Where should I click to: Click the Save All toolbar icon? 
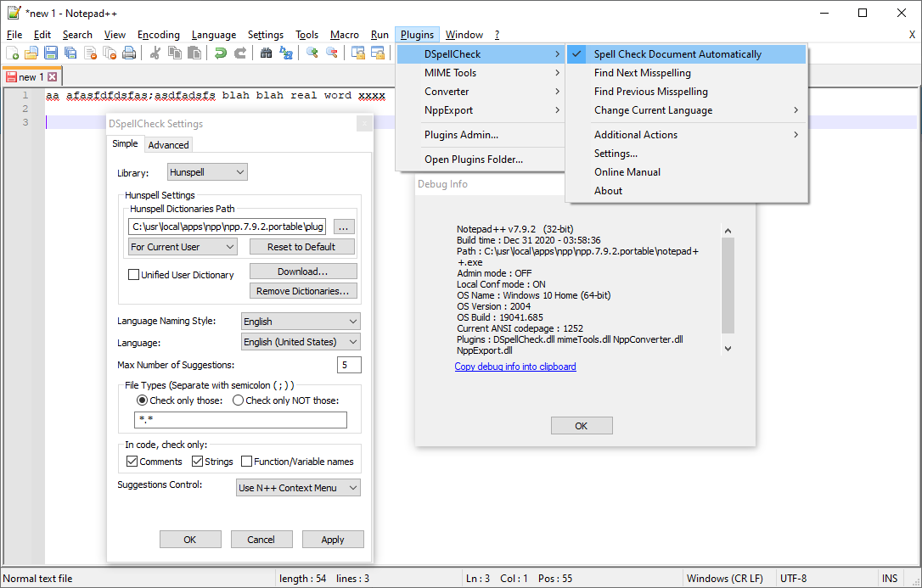pos(69,53)
